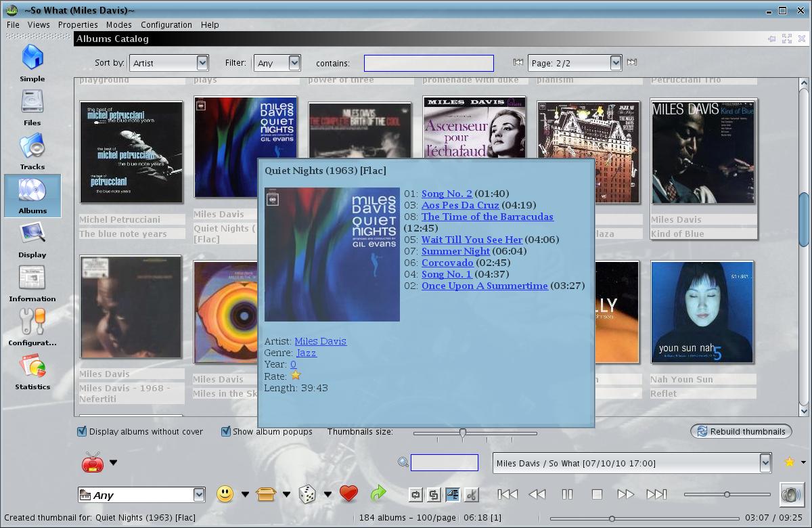Go to last page of albums
The image size is (812, 528).
(632, 62)
